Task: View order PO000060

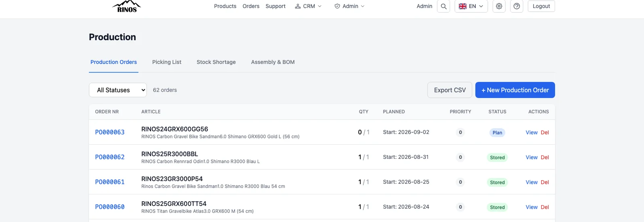Action: click(x=532, y=207)
